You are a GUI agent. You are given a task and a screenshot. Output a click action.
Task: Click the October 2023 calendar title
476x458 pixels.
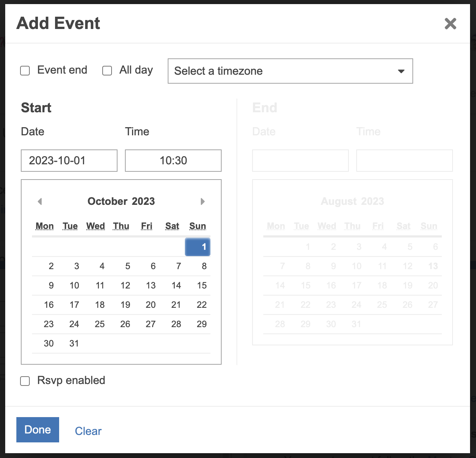[121, 201]
